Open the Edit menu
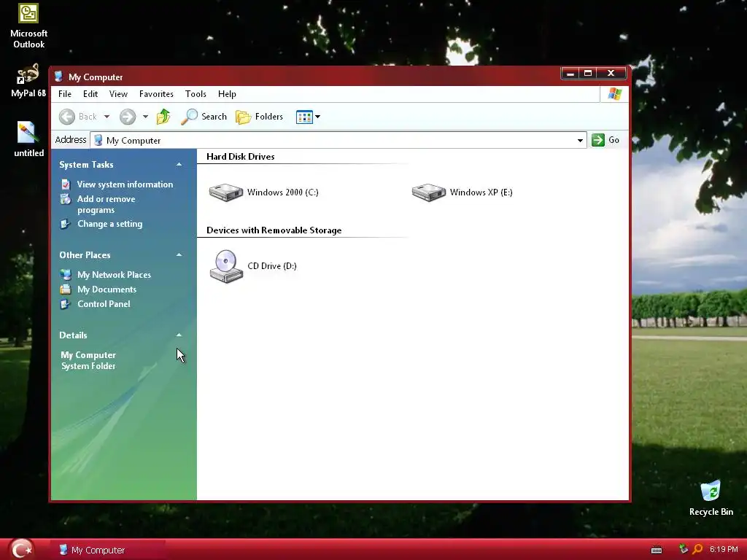Screen dimensions: 747x560 90,94
